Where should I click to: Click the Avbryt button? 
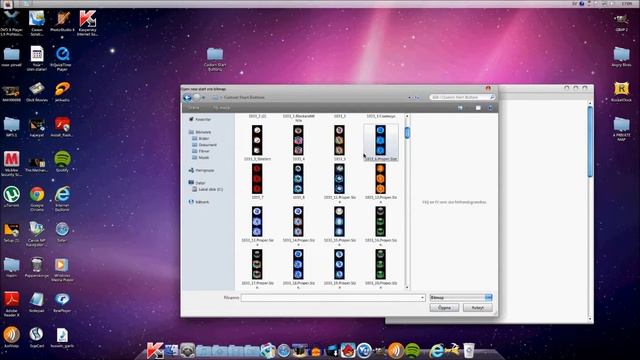pos(478,308)
